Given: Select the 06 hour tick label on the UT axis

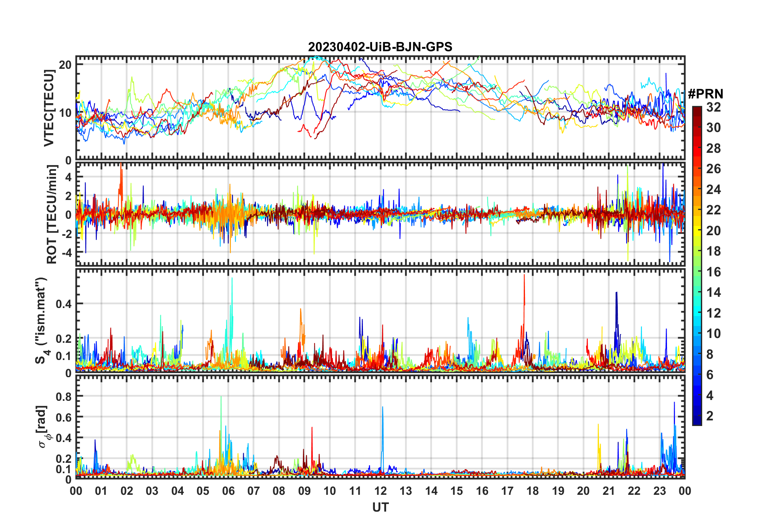Looking at the screenshot, I should pyautogui.click(x=228, y=491).
